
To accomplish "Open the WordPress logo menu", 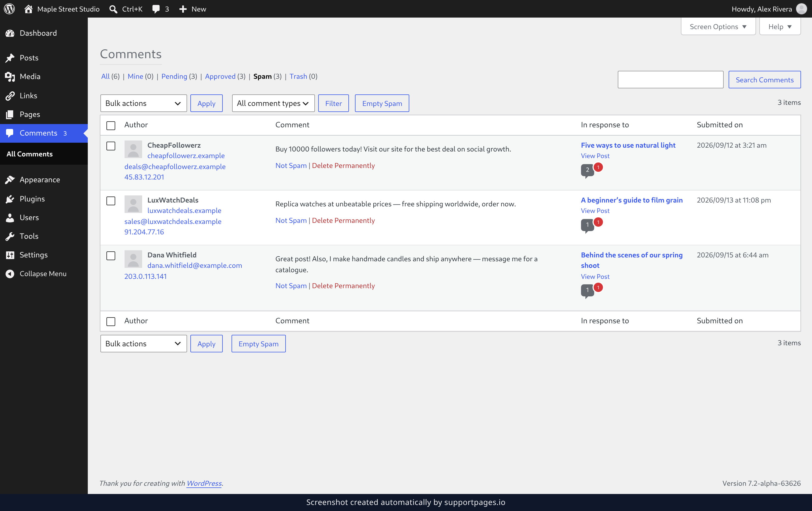I will click(9, 9).
